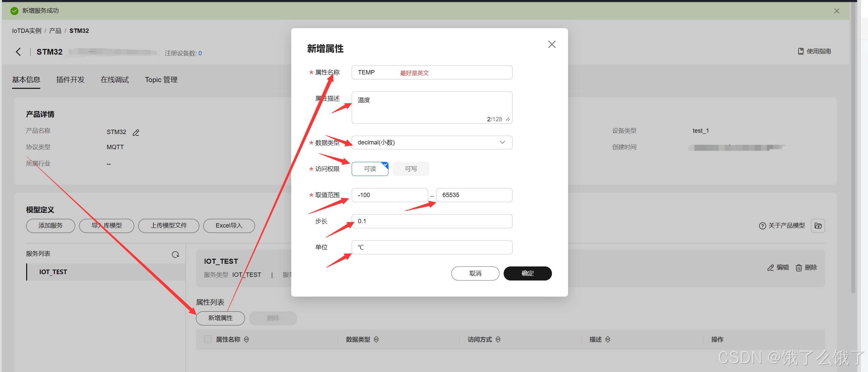This screenshot has width=868, height=372.
Task: Sort attribute list by 访问方式 column
Action: [498, 339]
